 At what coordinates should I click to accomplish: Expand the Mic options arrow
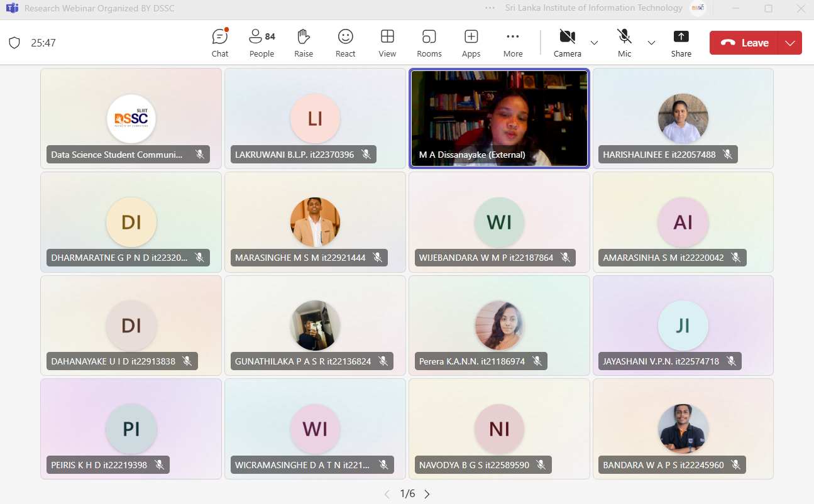(x=651, y=43)
